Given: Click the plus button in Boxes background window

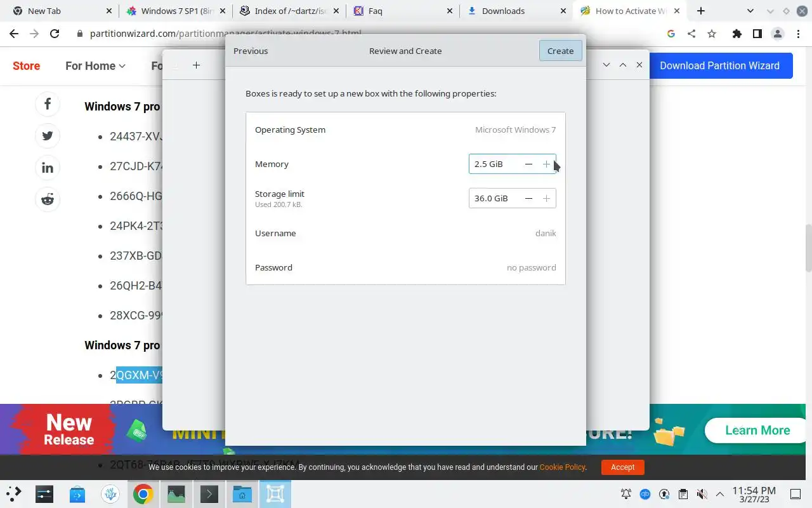Looking at the screenshot, I should [196, 65].
